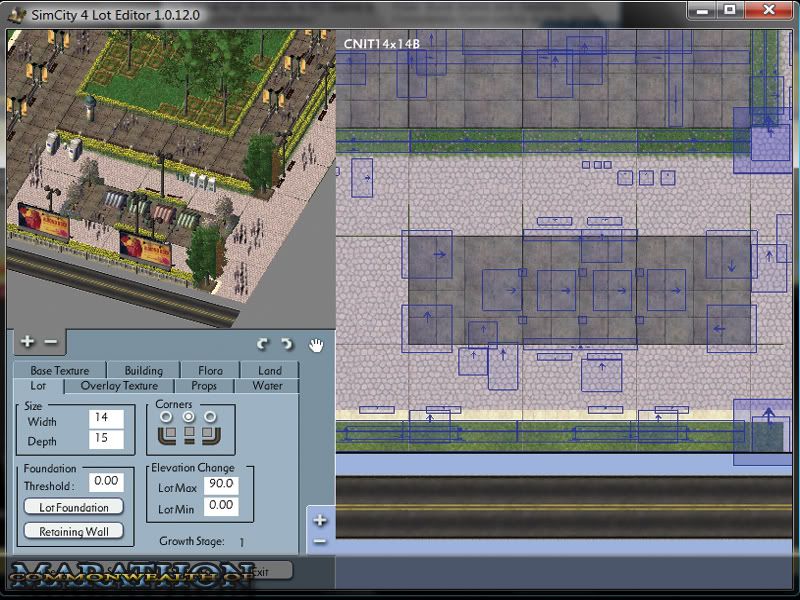Select the left corner radio button

click(x=166, y=417)
